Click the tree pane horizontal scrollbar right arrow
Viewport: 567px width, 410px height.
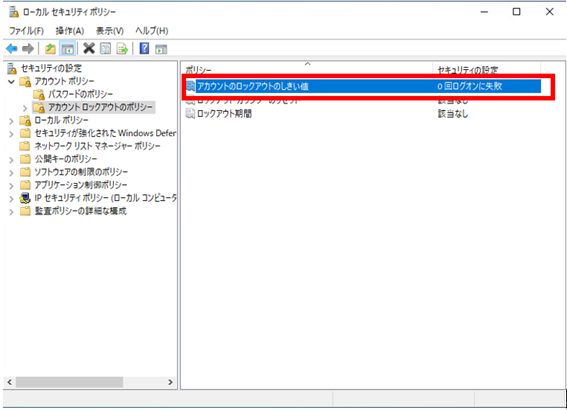(170, 382)
